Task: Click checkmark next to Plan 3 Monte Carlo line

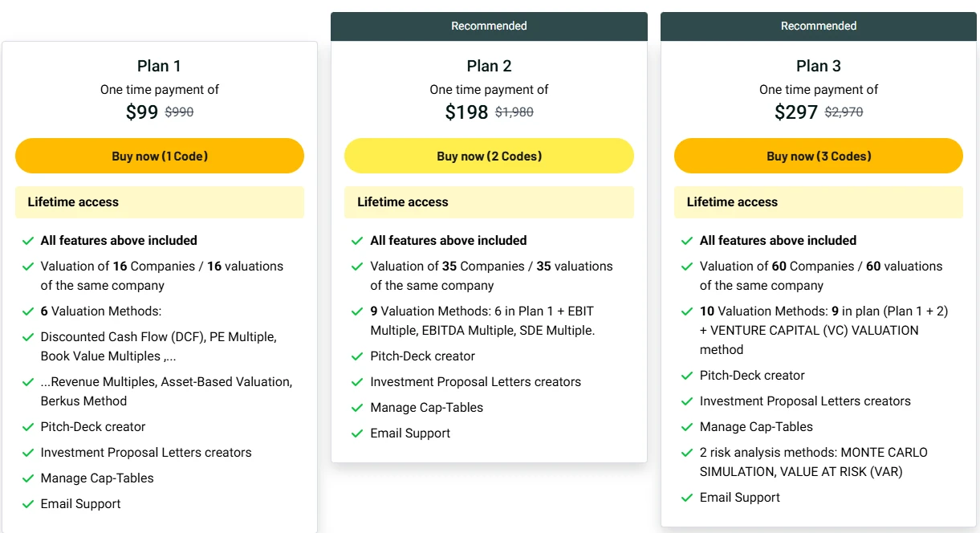Action: pos(686,453)
